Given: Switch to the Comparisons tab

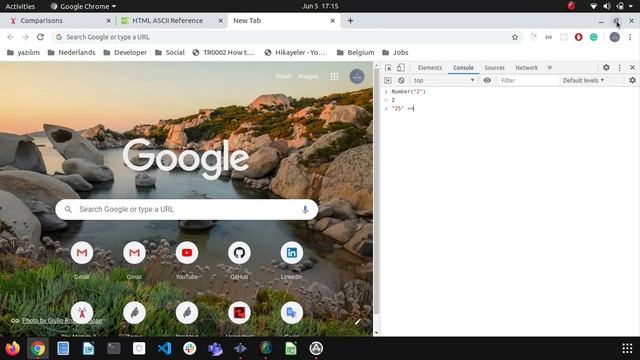Looking at the screenshot, I should point(58,20).
